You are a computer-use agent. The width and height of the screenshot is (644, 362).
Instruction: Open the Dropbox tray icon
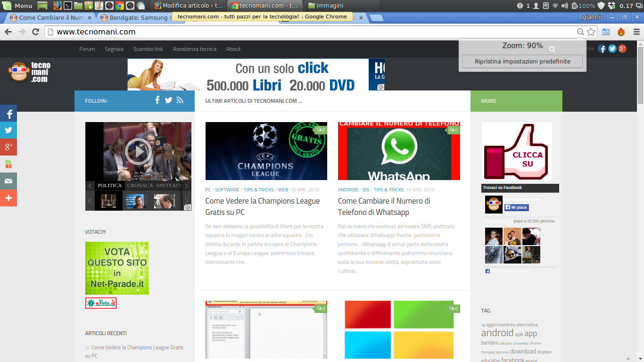click(611, 6)
